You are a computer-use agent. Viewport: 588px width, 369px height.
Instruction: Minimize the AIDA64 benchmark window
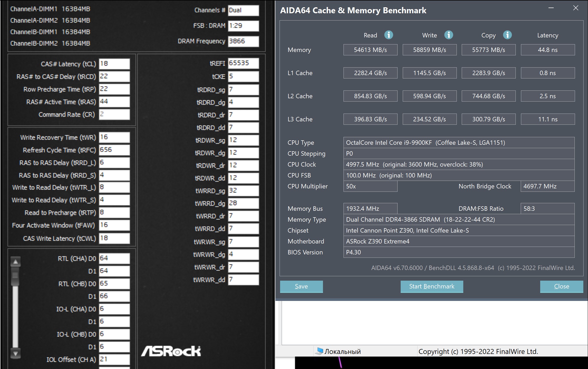pyautogui.click(x=551, y=8)
